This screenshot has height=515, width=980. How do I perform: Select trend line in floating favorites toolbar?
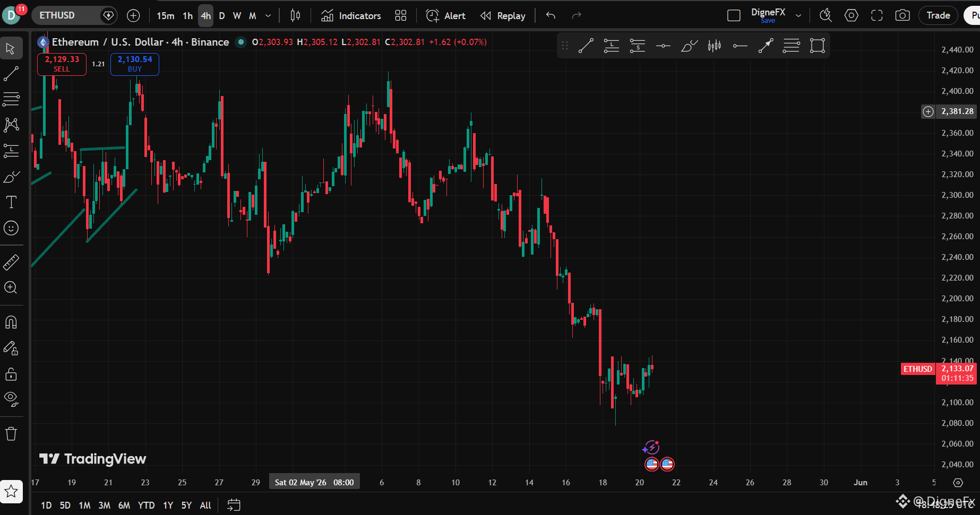(x=586, y=46)
